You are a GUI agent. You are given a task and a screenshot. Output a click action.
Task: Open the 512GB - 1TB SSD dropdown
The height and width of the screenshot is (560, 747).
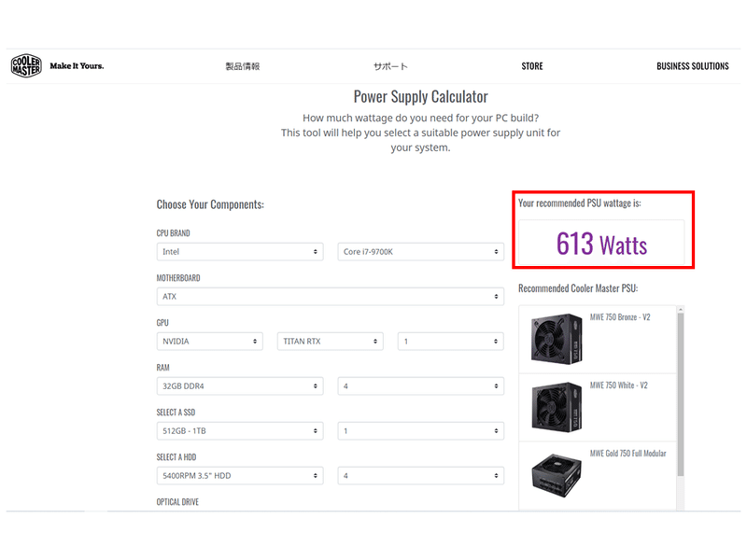coord(240,430)
